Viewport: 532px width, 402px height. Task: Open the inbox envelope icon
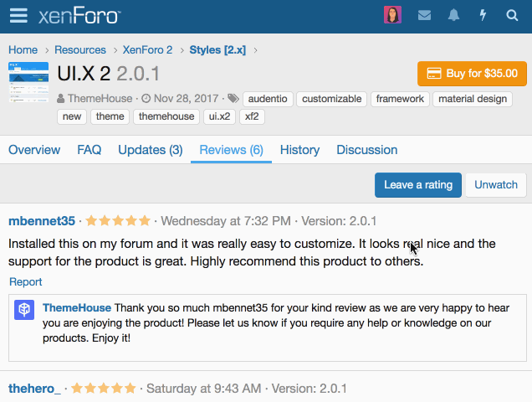[425, 15]
